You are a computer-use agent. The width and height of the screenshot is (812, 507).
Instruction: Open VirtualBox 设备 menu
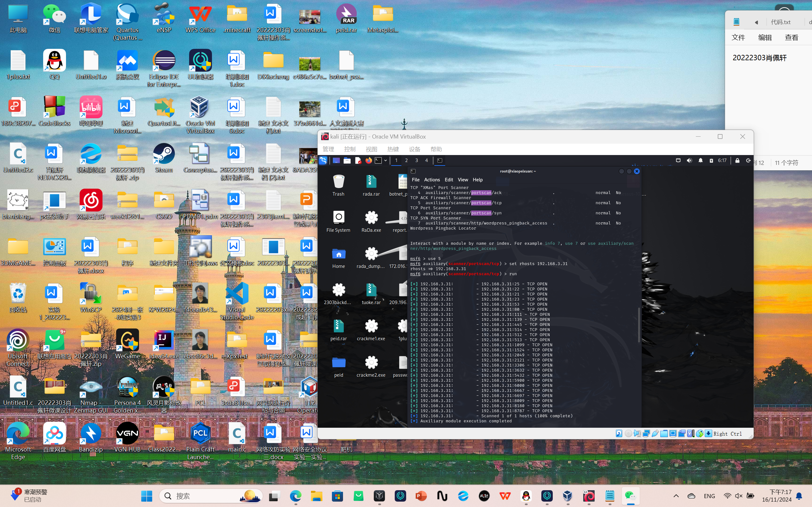coord(414,149)
